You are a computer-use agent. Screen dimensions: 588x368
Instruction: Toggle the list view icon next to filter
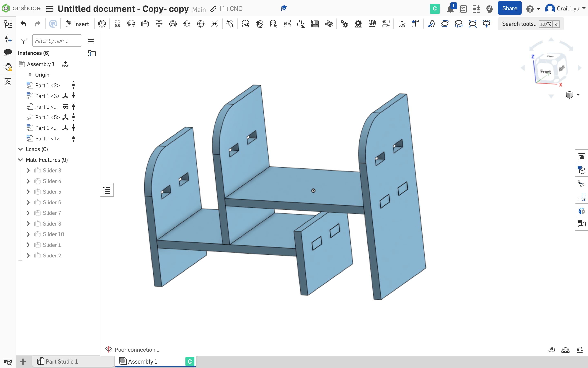tap(91, 40)
